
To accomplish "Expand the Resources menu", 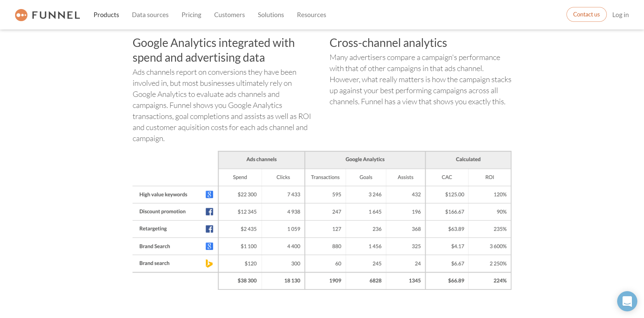I will coord(311,15).
